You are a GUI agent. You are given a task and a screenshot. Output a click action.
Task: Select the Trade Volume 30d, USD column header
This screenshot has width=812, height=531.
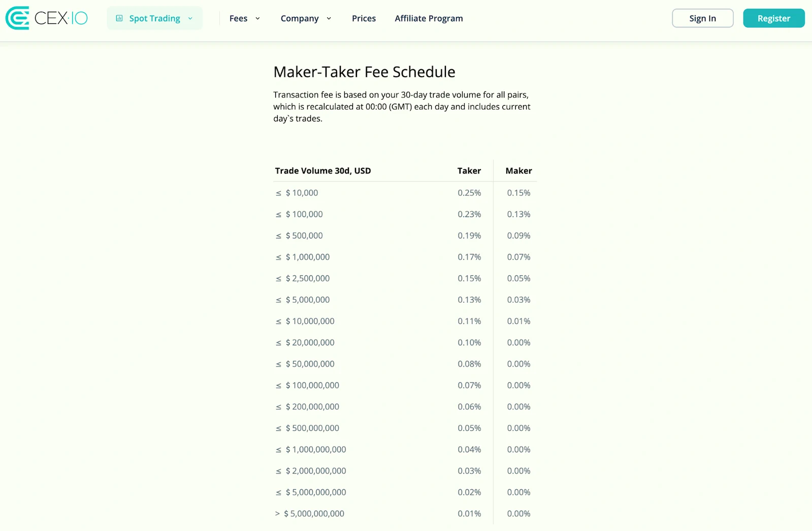[322, 171]
